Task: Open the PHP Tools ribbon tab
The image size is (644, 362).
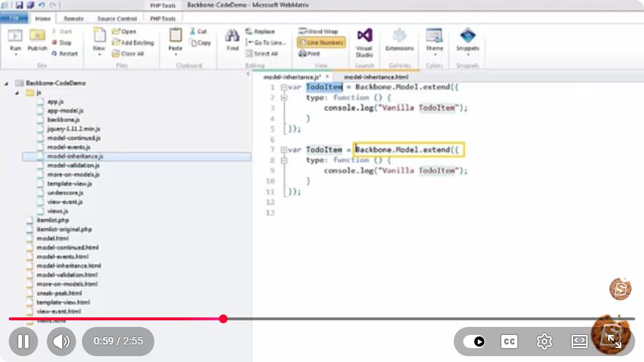Action: (162, 18)
